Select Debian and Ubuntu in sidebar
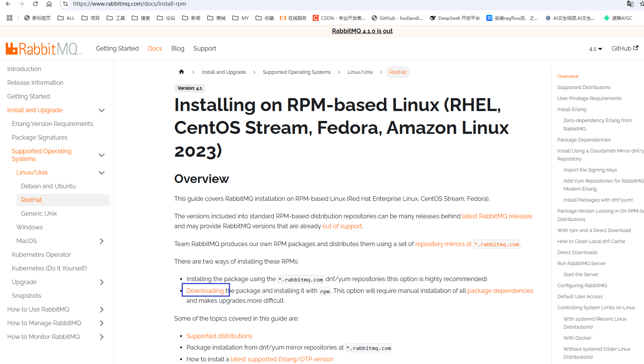 48,186
